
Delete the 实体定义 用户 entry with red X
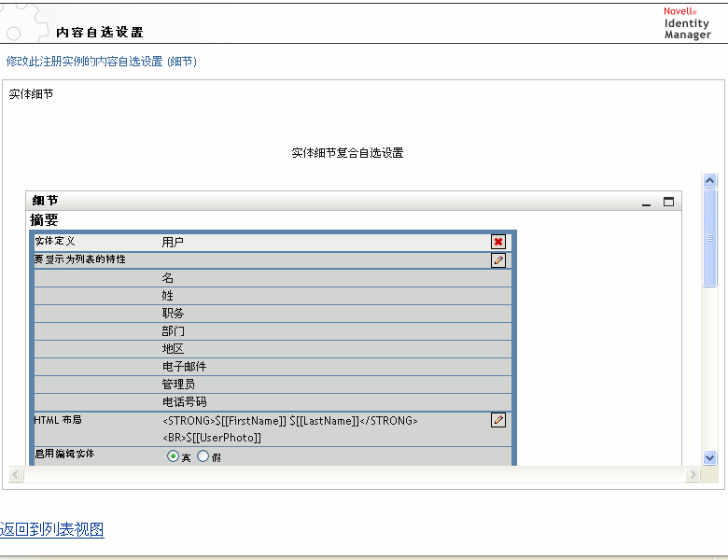[x=498, y=242]
